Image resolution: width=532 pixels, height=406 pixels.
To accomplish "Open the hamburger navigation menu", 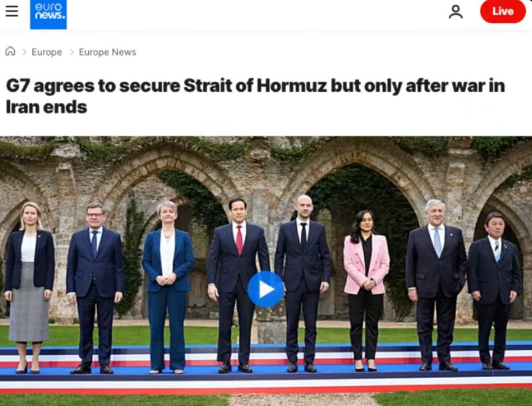I will [12, 11].
